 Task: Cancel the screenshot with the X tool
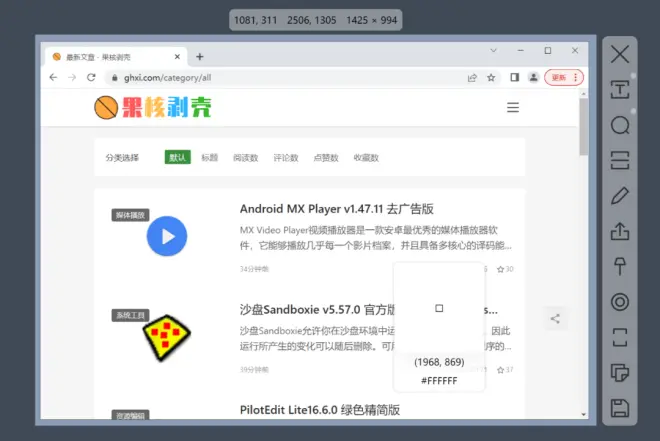click(620, 54)
